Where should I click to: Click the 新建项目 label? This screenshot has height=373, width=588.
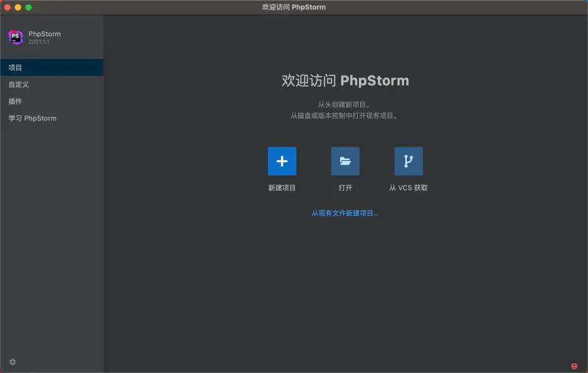pyautogui.click(x=282, y=188)
